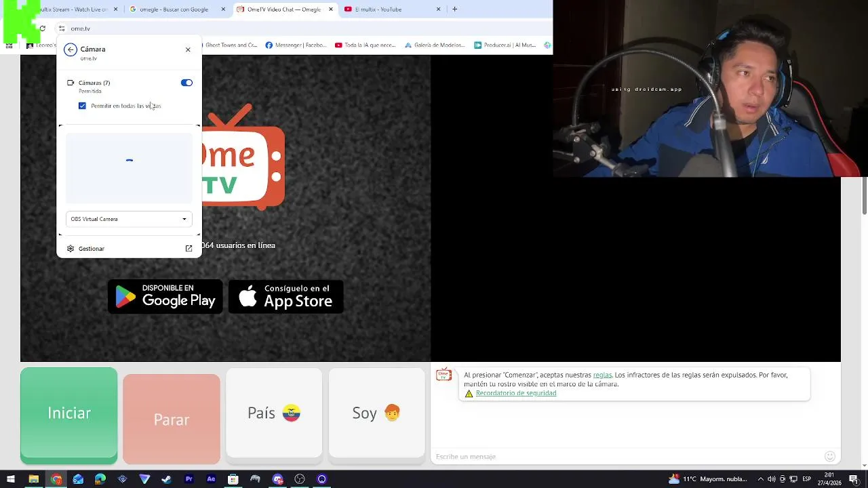Click the OmeTV avatar icon in chat notice
The image size is (868, 488).
[x=443, y=375]
